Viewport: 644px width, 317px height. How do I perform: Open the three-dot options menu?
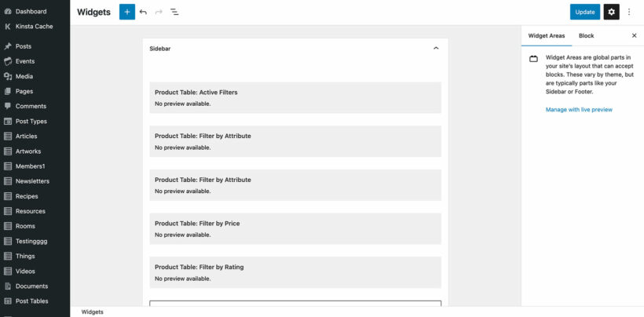click(629, 12)
